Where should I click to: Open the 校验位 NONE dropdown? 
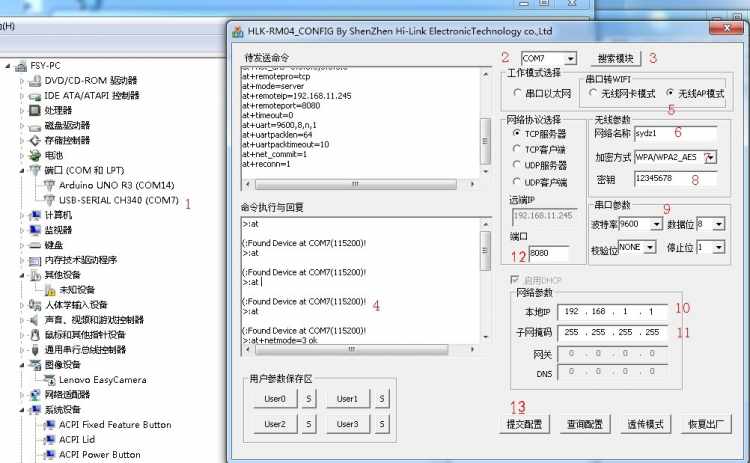click(650, 247)
